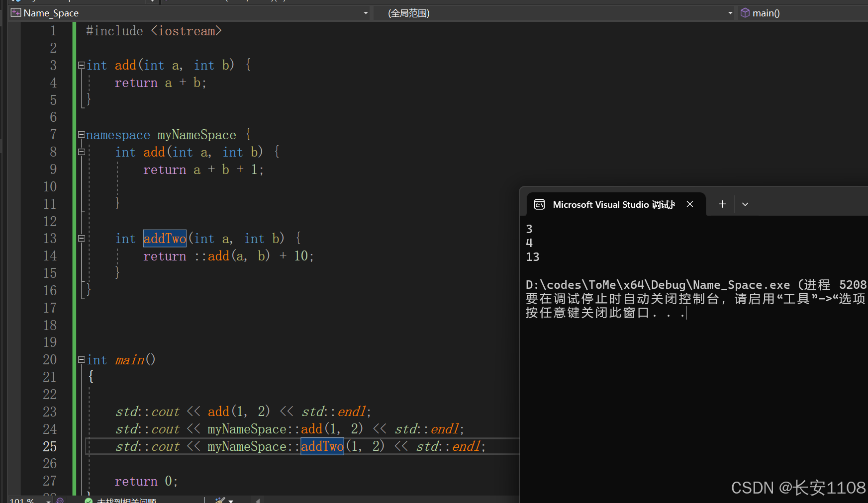
Task: Open the 101 % zoom level dropdown
Action: click(49, 501)
